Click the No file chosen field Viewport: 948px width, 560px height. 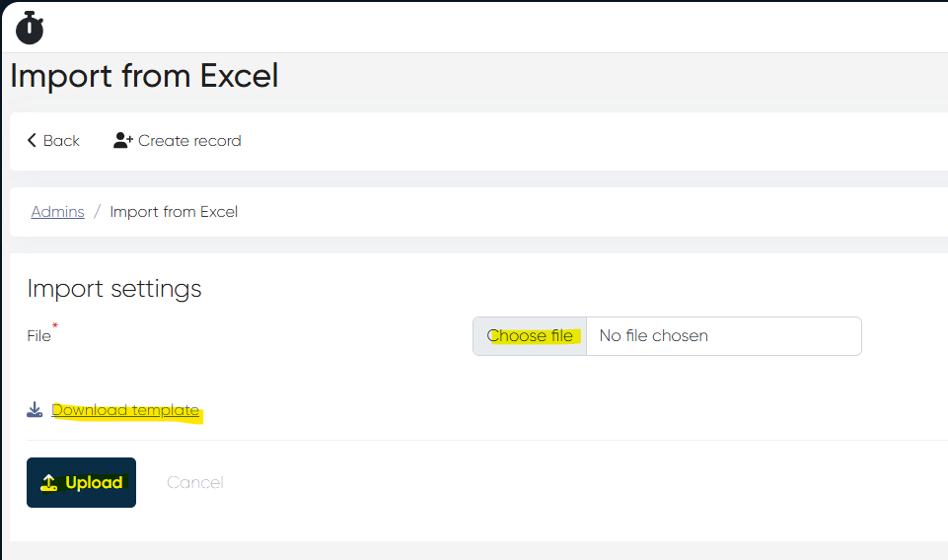[723, 336]
